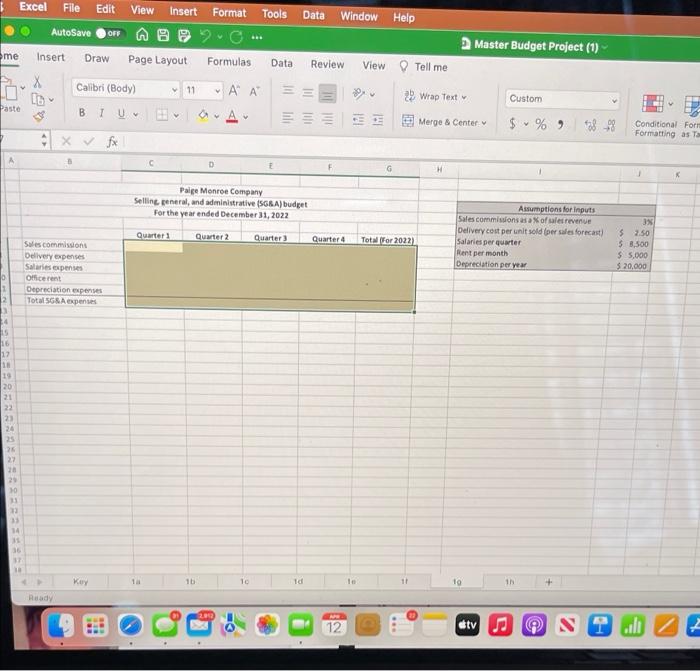The height and width of the screenshot is (671, 700).
Task: Click the Cut scissors icon
Action: (38, 82)
